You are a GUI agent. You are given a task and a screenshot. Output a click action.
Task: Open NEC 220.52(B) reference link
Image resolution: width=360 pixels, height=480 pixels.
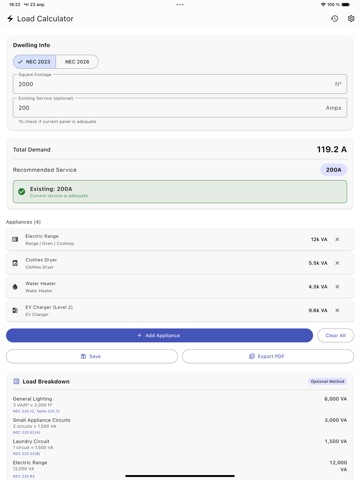pyautogui.click(x=26, y=454)
